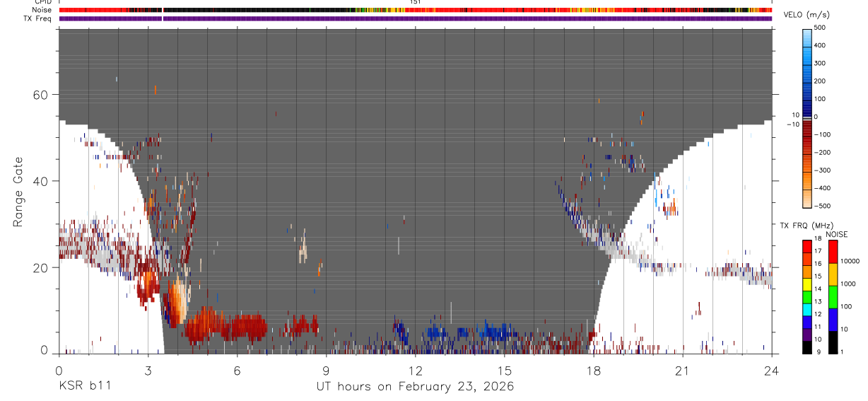
Task: Click the 13 tick on the TX FRQ scale
Action: coord(817,301)
